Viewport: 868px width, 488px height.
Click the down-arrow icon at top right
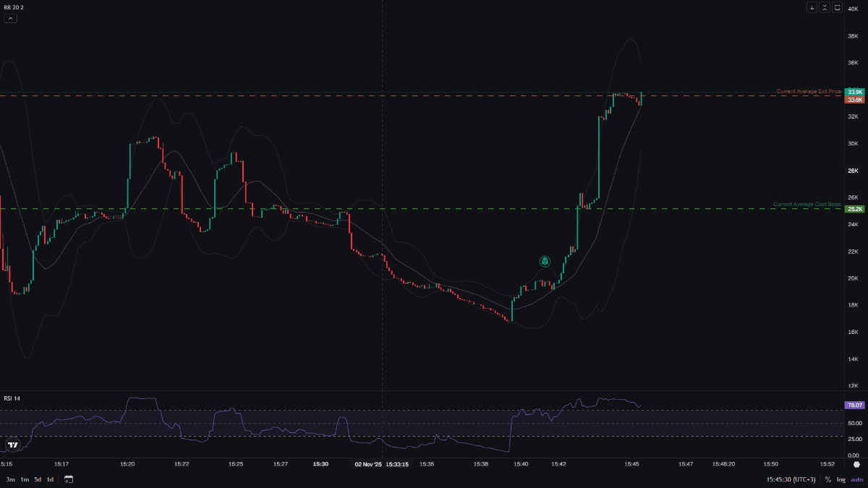point(812,8)
